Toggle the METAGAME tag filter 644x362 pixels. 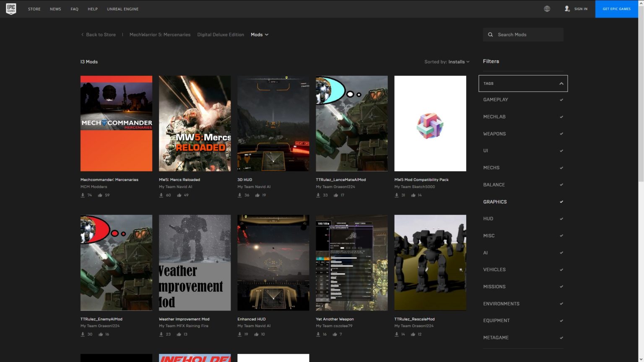click(523, 338)
